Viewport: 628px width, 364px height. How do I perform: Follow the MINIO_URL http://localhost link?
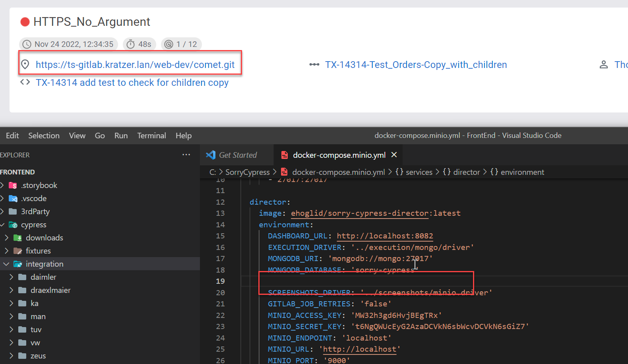click(360, 349)
